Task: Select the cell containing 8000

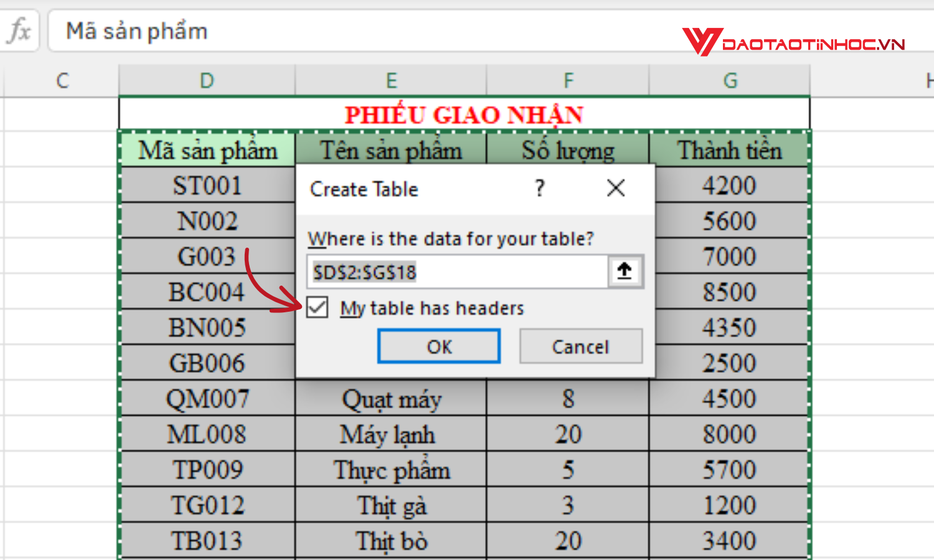Action: pyautogui.click(x=729, y=434)
